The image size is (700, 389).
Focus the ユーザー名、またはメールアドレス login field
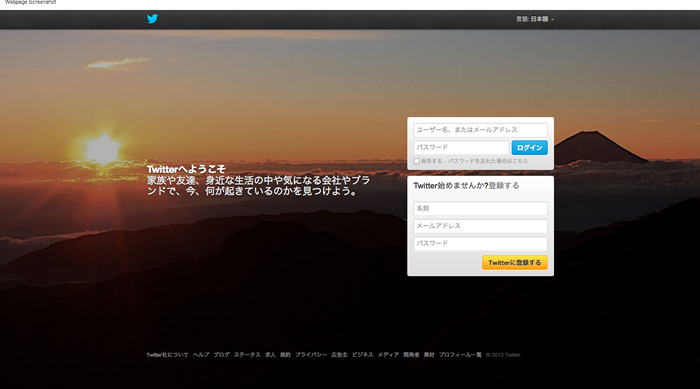click(480, 130)
